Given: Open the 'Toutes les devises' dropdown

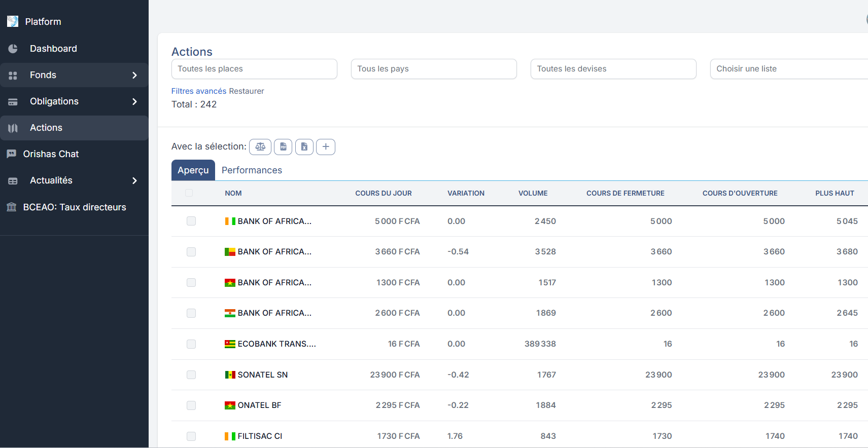Looking at the screenshot, I should [x=613, y=69].
